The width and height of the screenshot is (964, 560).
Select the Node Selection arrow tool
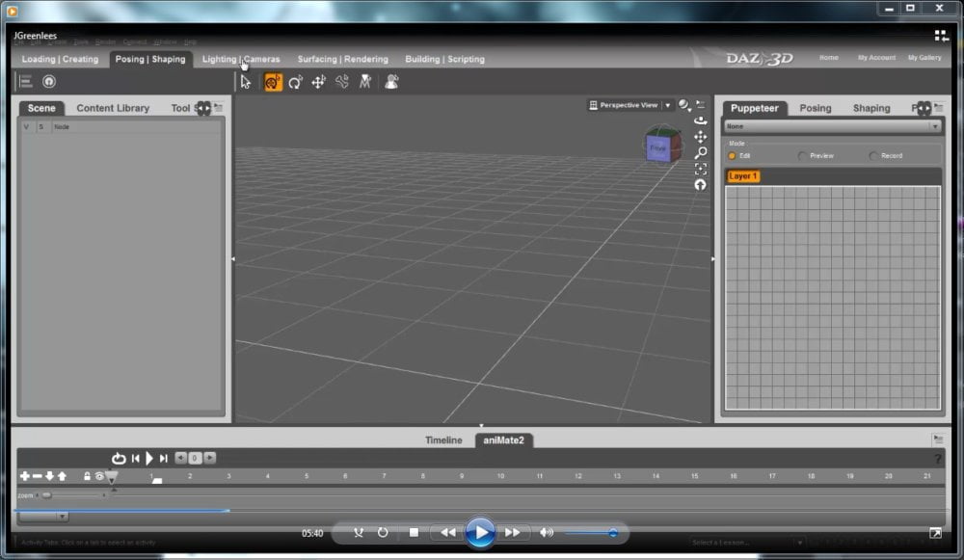point(246,81)
